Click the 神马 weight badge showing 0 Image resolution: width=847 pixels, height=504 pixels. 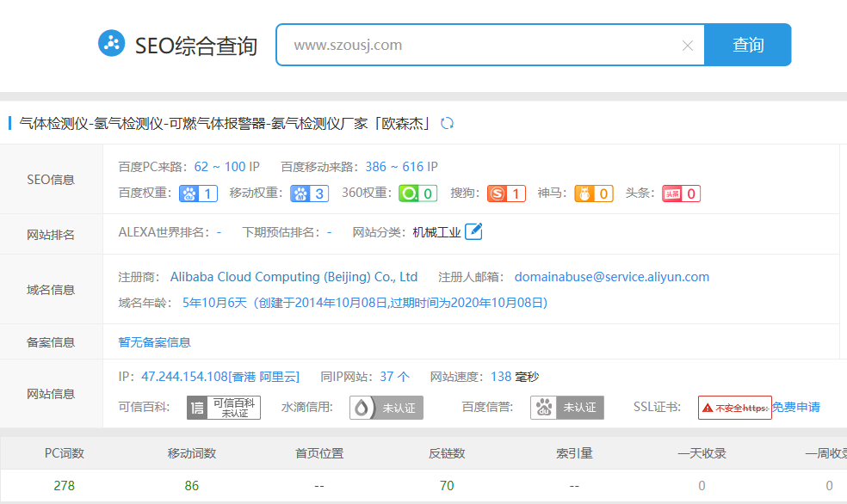594,194
